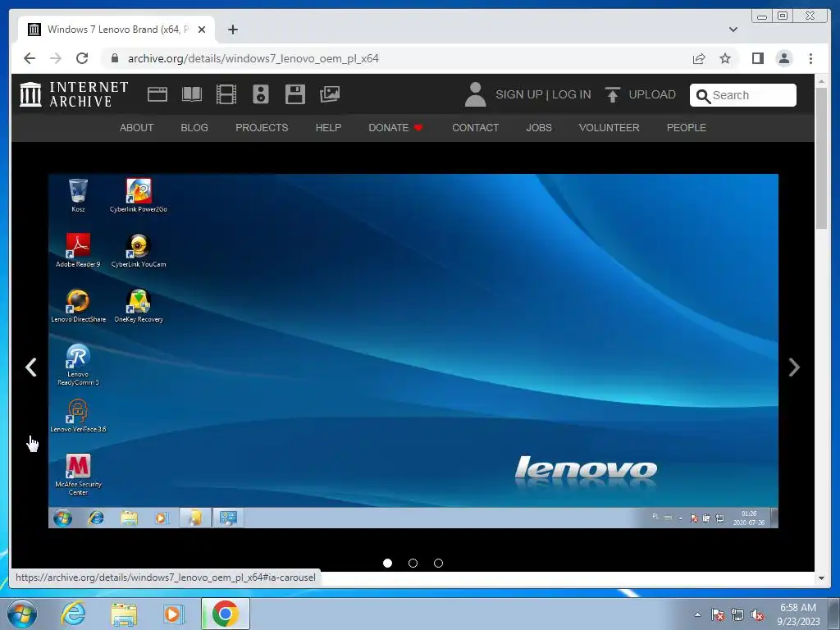840x630 pixels.
Task: Click the Chrome taskbar icon
Action: (226, 614)
